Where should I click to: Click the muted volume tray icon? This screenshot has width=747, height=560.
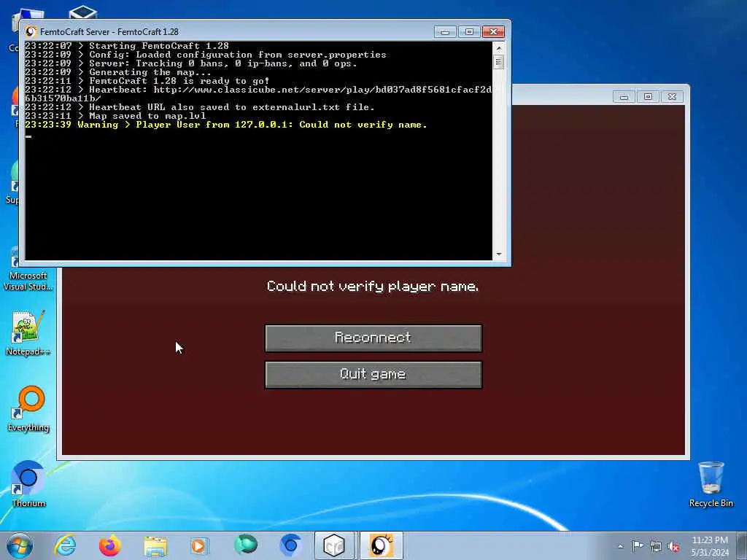pos(673,547)
